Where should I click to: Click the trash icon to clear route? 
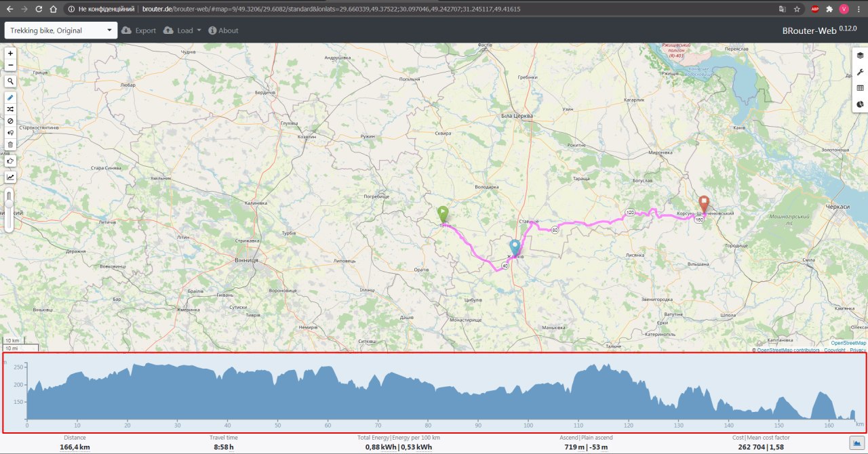click(10, 144)
